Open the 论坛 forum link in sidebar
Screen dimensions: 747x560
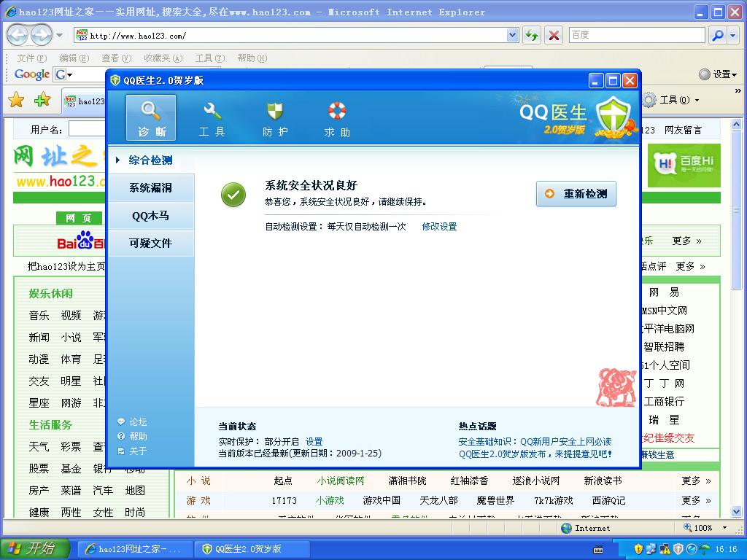[x=133, y=422]
